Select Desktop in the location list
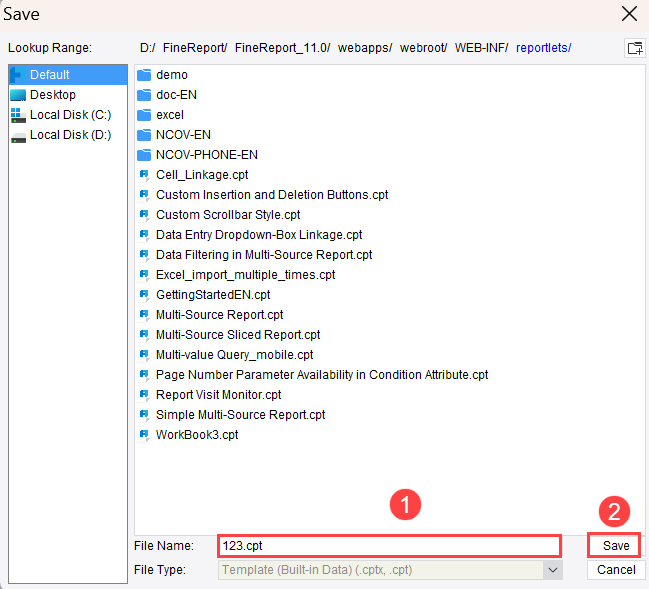Screen dimensions: 649x589 (68, 95)
